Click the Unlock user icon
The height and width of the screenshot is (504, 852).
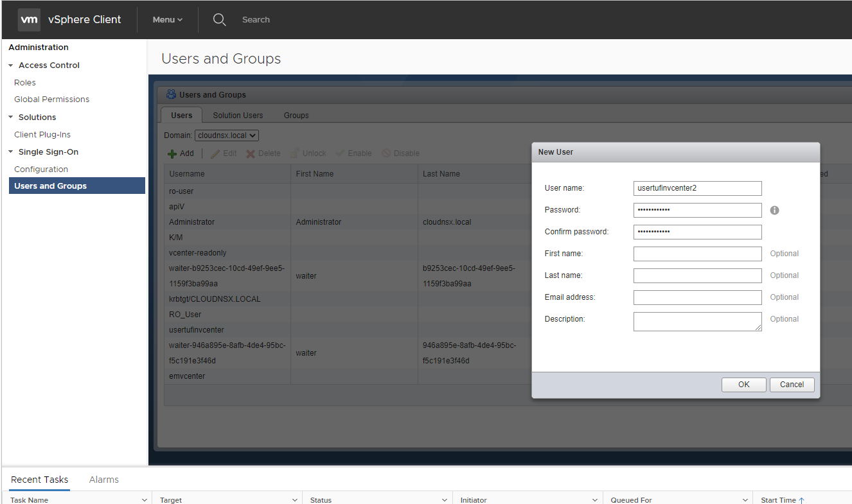coord(295,154)
